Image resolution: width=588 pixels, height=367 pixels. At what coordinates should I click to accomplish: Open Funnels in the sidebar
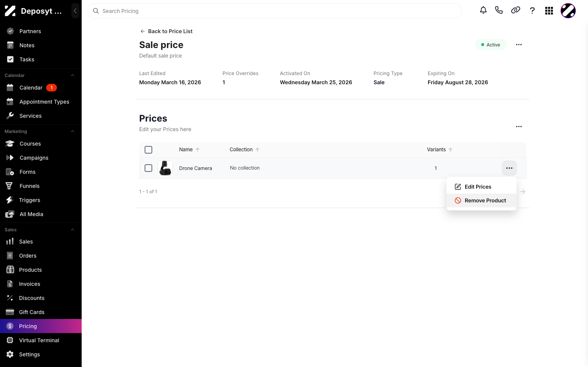[x=41, y=186]
